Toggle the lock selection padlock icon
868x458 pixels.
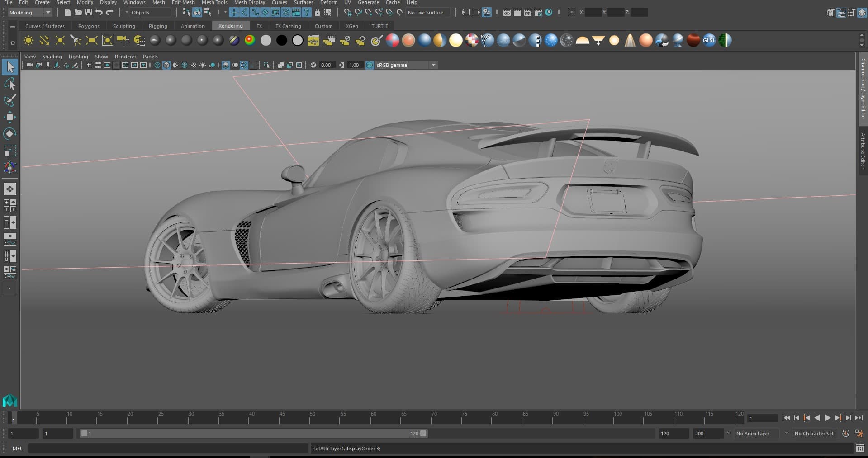point(317,13)
